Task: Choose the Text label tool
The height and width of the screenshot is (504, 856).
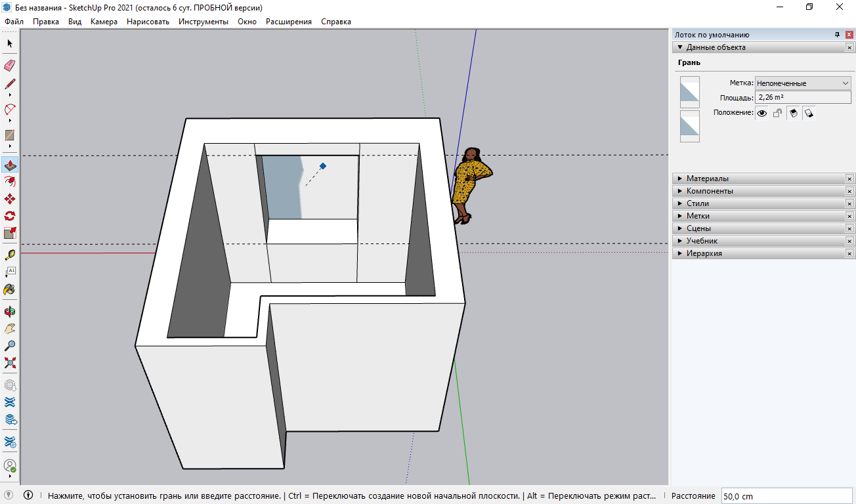Action: pos(10,272)
